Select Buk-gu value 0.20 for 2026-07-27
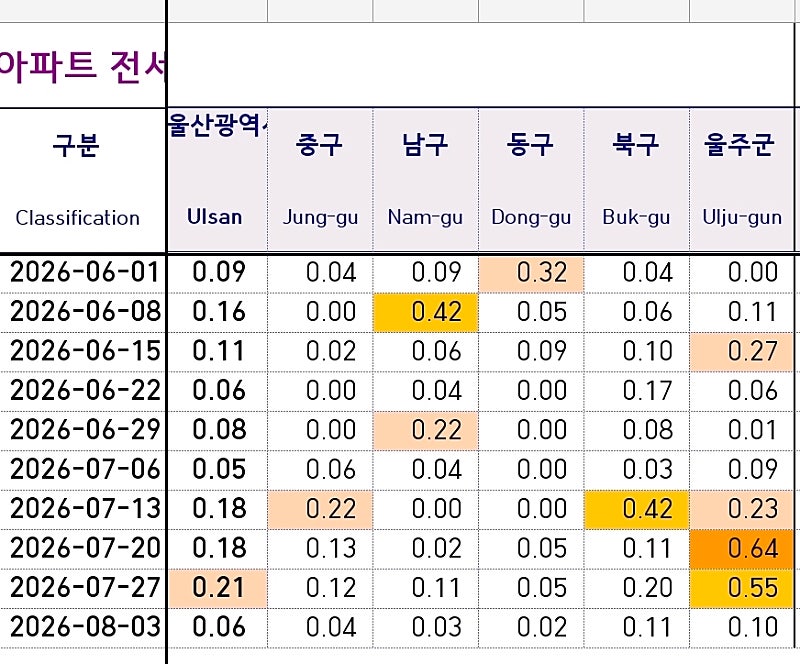800x664 pixels. (637, 588)
